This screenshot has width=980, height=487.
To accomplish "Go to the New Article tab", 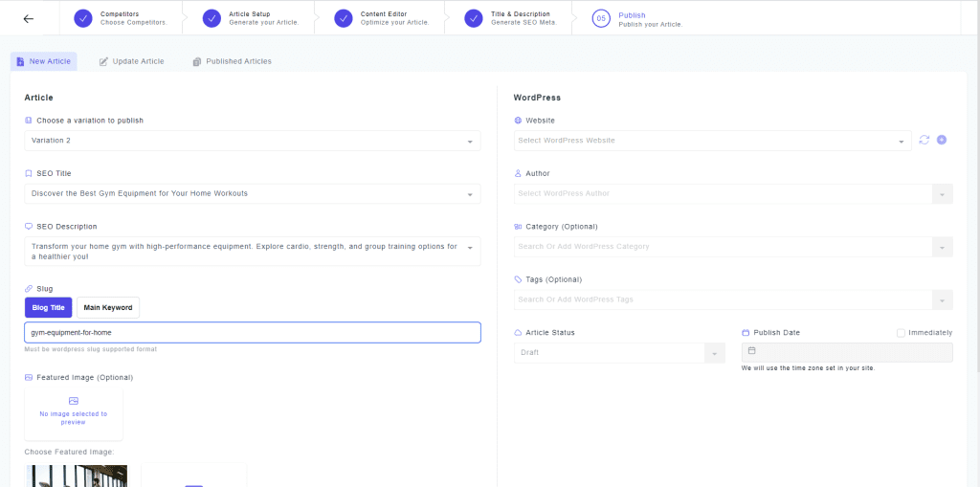I will pyautogui.click(x=44, y=61).
